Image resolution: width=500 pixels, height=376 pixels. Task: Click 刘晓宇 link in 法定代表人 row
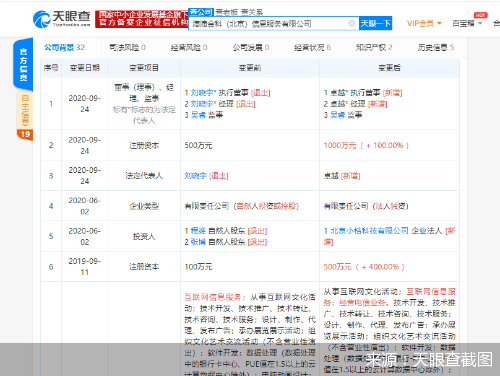point(196,176)
